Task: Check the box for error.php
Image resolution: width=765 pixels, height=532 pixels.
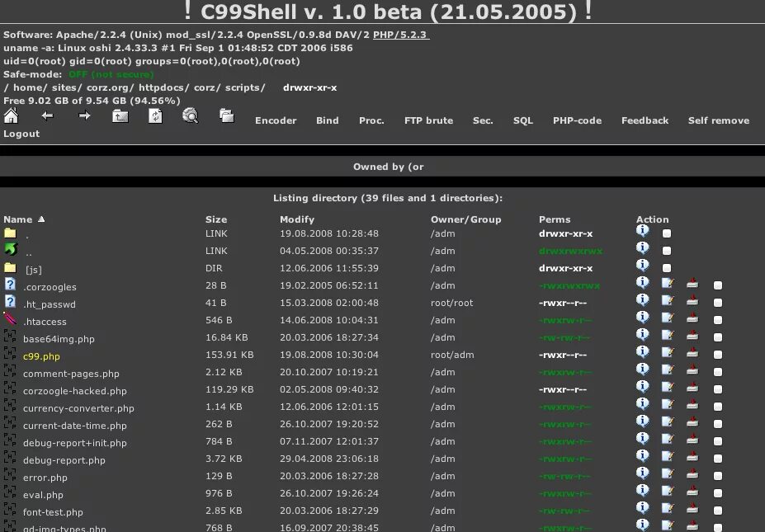Action: coord(718,476)
